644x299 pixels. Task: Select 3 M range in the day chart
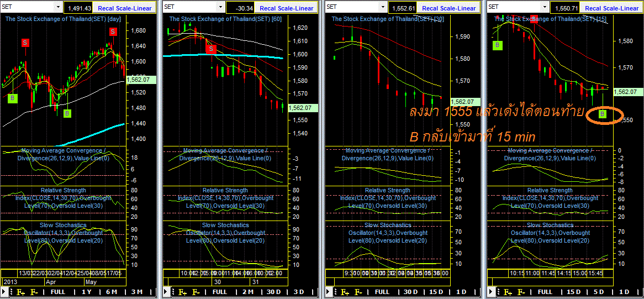[138, 292]
